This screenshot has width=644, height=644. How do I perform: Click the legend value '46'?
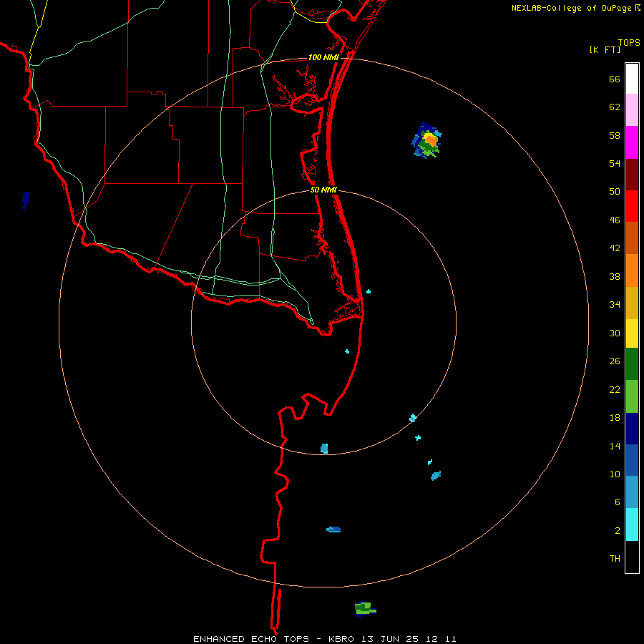(615, 220)
